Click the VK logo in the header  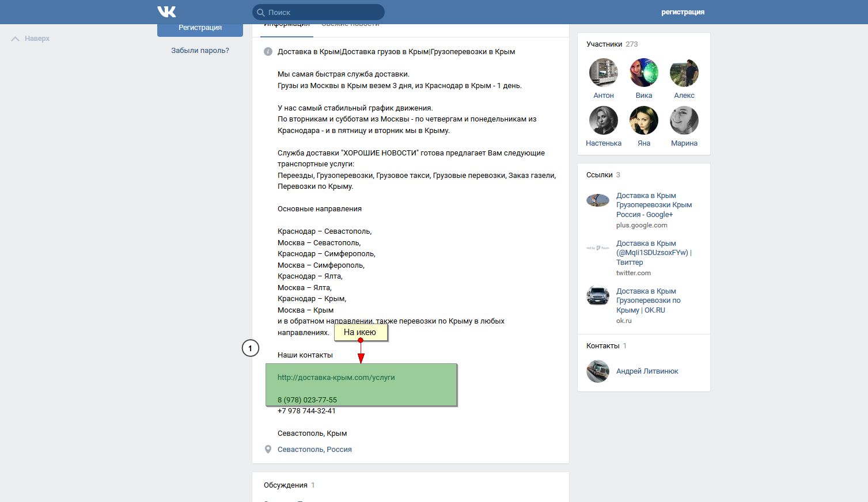166,12
